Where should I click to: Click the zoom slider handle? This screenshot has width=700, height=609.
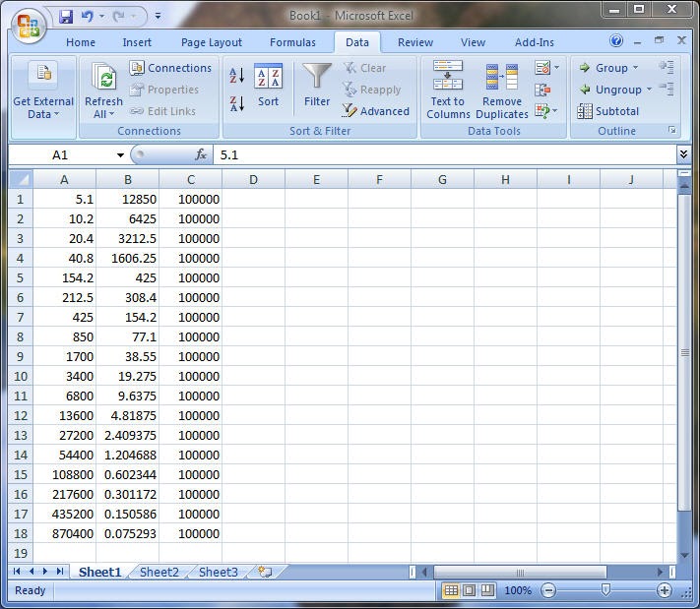pyautogui.click(x=605, y=590)
